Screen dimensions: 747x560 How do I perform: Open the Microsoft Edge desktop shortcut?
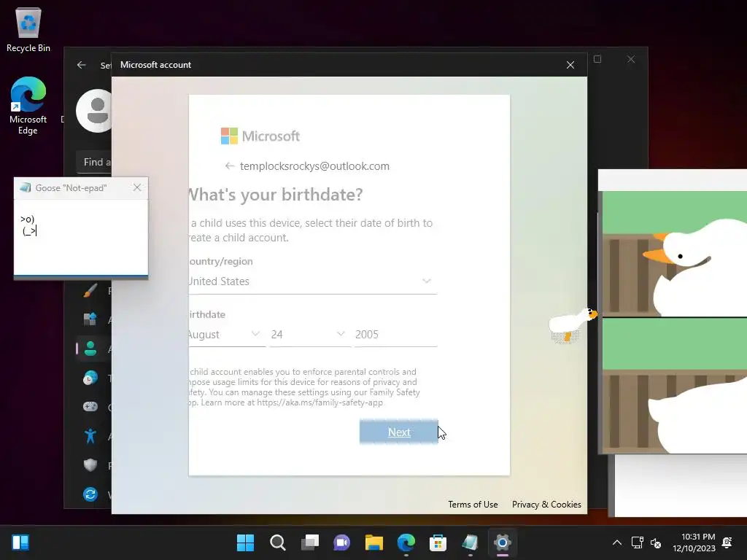pyautogui.click(x=28, y=106)
